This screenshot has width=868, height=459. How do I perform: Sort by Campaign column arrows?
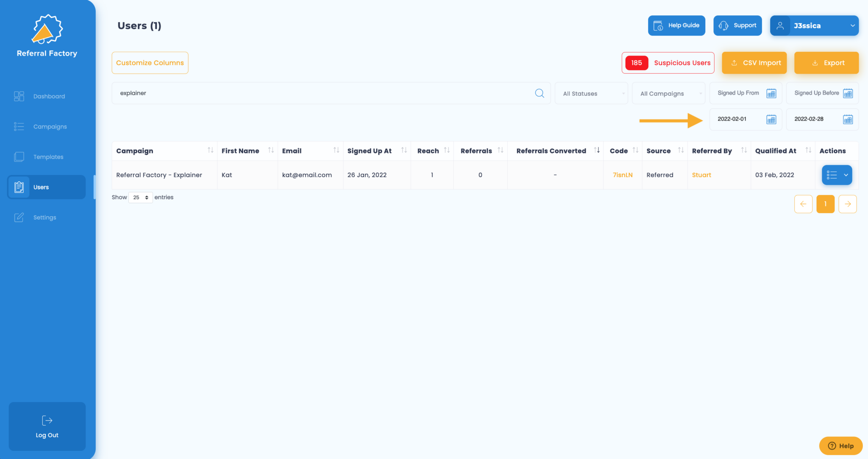210,150
